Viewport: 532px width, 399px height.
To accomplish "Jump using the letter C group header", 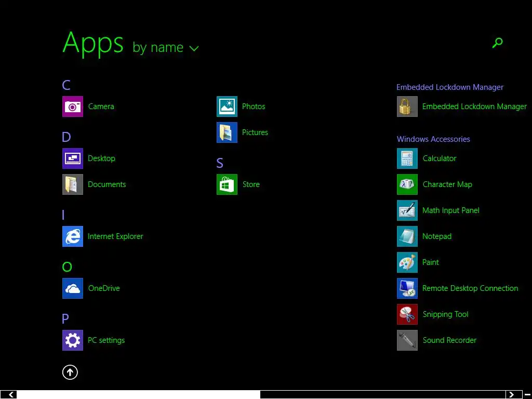I will [66, 85].
